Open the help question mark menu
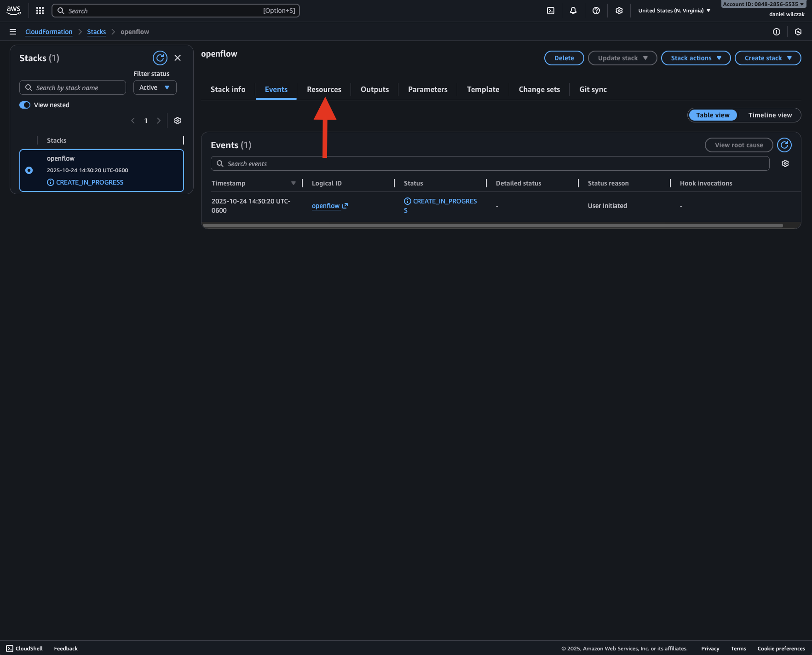 tap(596, 11)
